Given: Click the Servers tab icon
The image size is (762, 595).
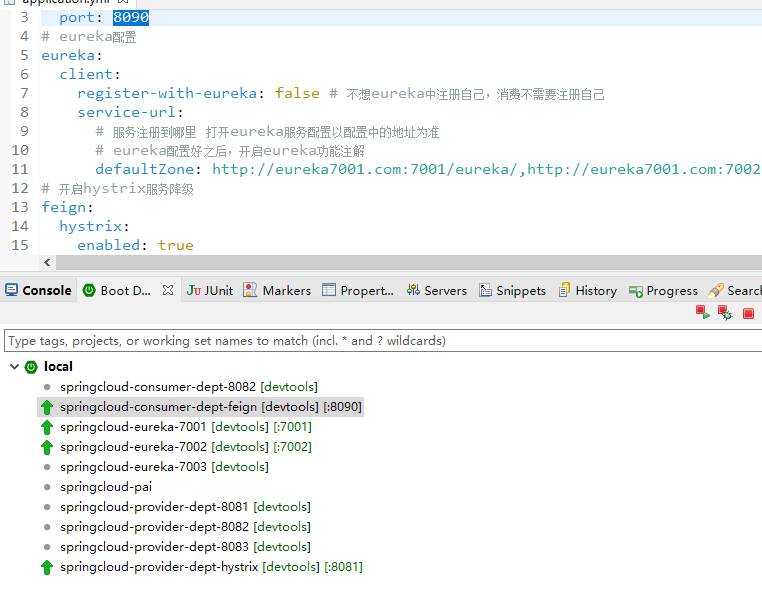Looking at the screenshot, I should pos(413,290).
